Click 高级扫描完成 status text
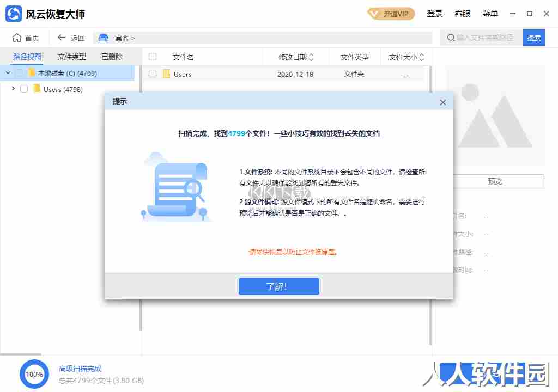This screenshot has height=392, width=558. [80, 369]
